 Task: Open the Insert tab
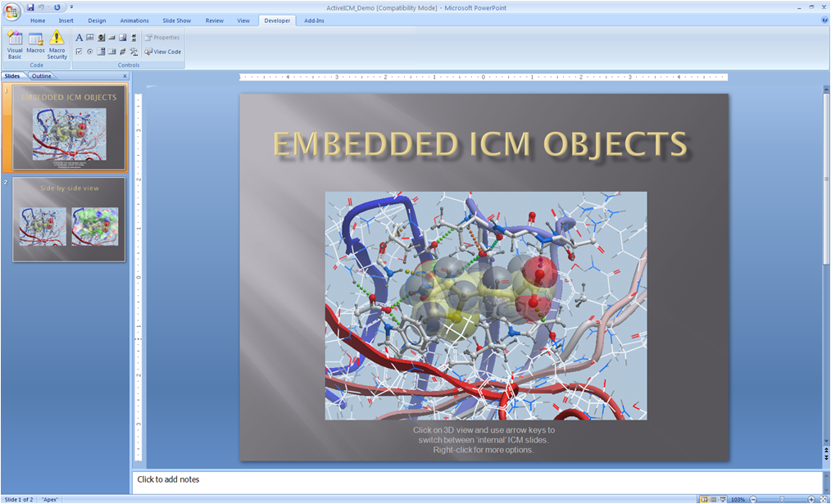coord(66,20)
